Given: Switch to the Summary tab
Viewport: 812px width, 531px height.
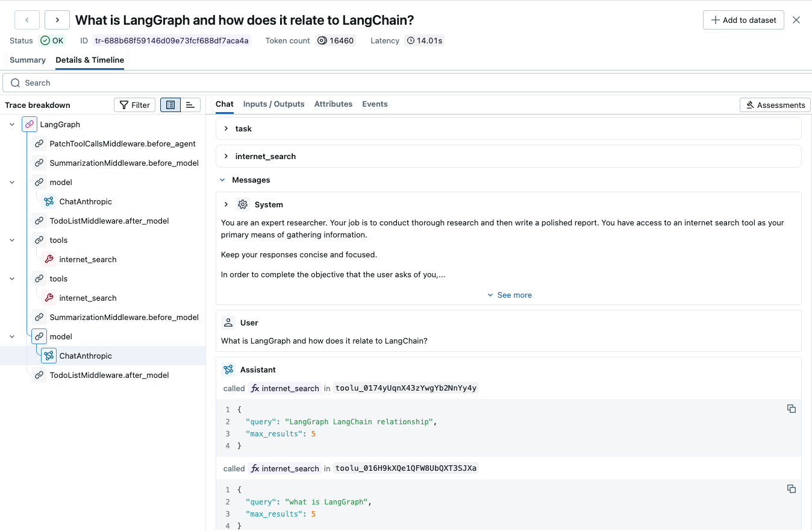Looking at the screenshot, I should click(x=27, y=60).
